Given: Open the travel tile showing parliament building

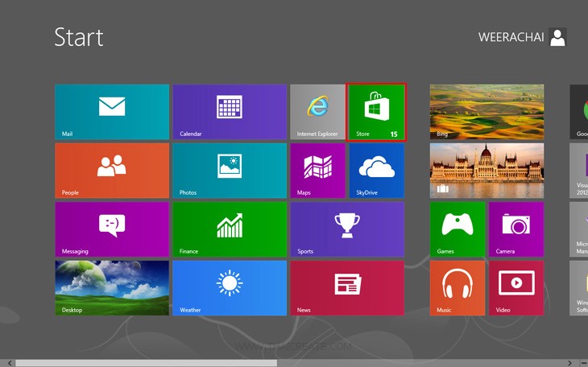Looking at the screenshot, I should click(x=487, y=171).
